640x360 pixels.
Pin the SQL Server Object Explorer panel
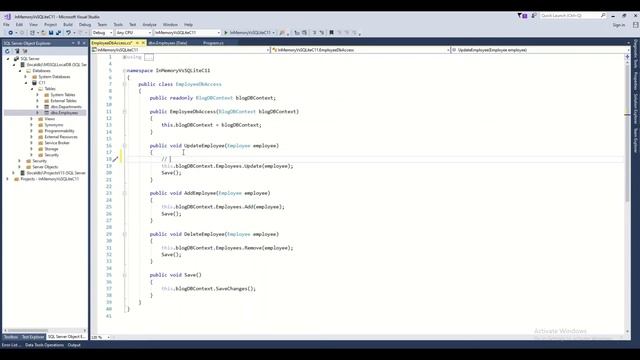pos(79,43)
